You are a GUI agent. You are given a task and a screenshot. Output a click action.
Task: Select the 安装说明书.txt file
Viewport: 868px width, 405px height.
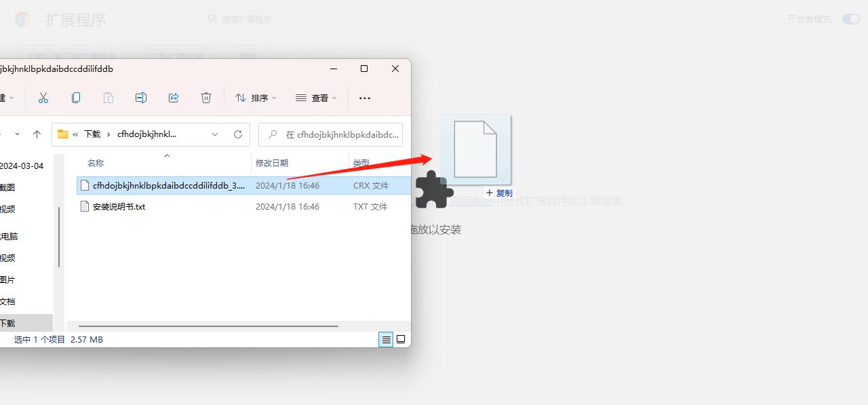119,206
